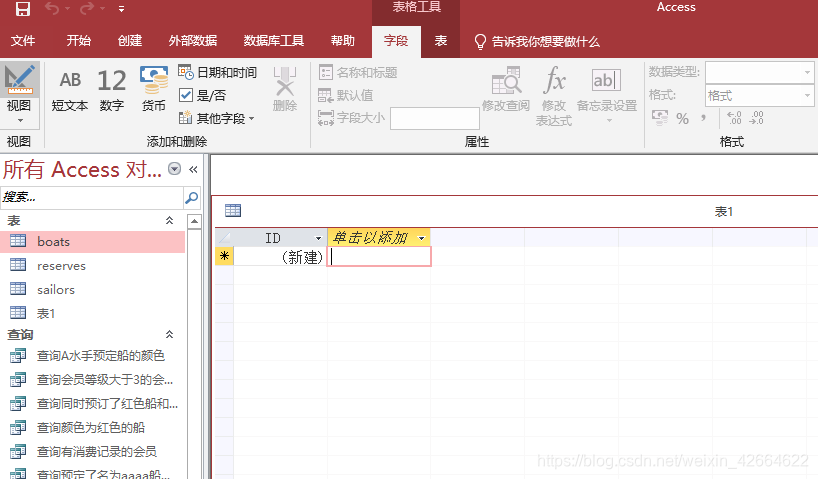Add a 短文本 field
The width and height of the screenshot is (818, 479).
click(x=70, y=91)
